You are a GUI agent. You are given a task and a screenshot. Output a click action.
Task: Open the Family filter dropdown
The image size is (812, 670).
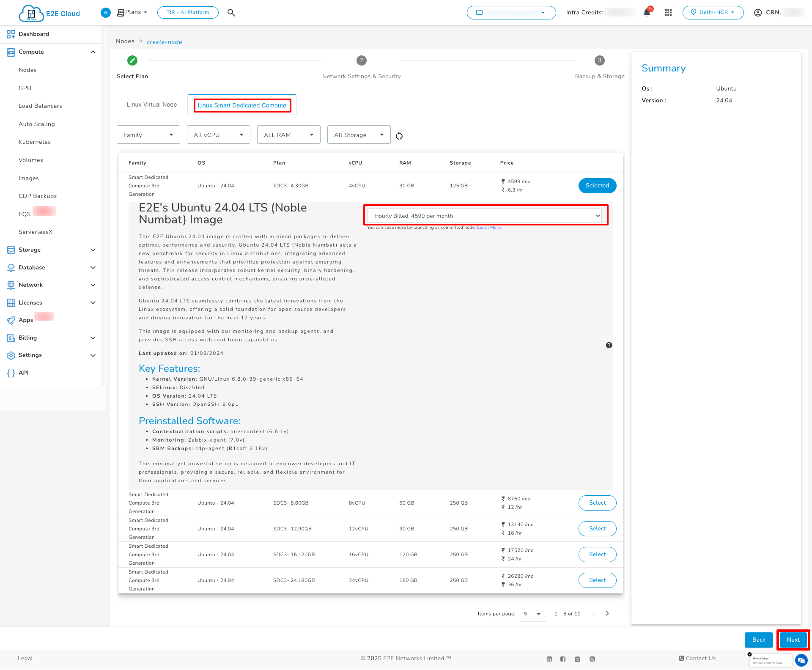pos(148,135)
